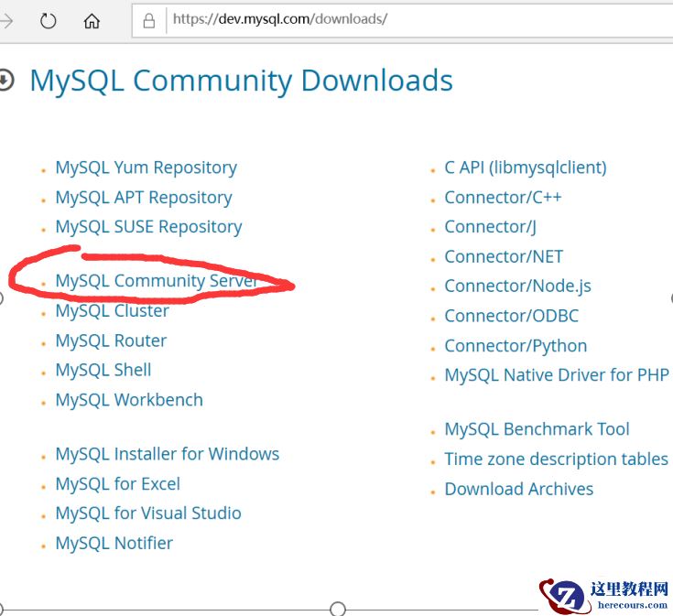
Task: Open Connector/Python link
Action: tap(516, 346)
